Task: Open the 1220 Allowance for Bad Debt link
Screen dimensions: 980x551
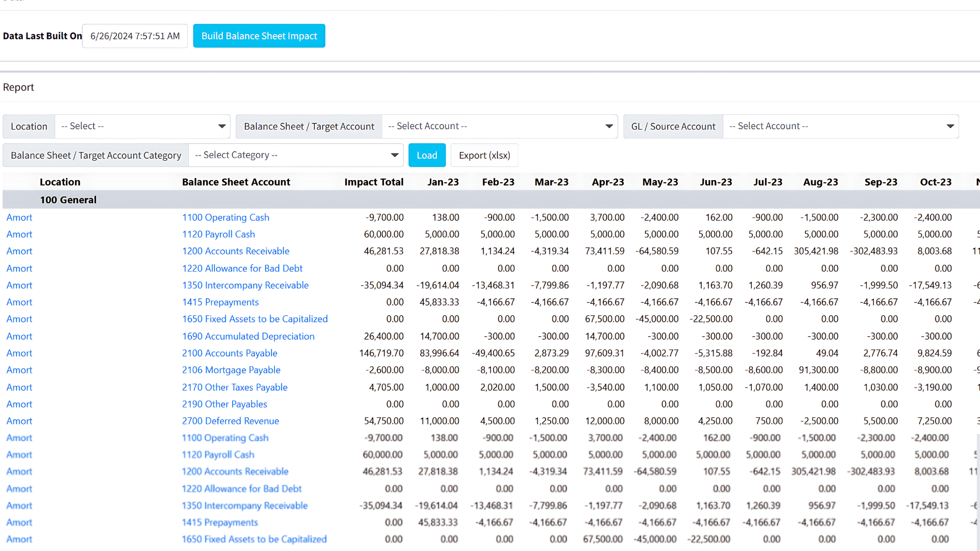Action: (242, 268)
